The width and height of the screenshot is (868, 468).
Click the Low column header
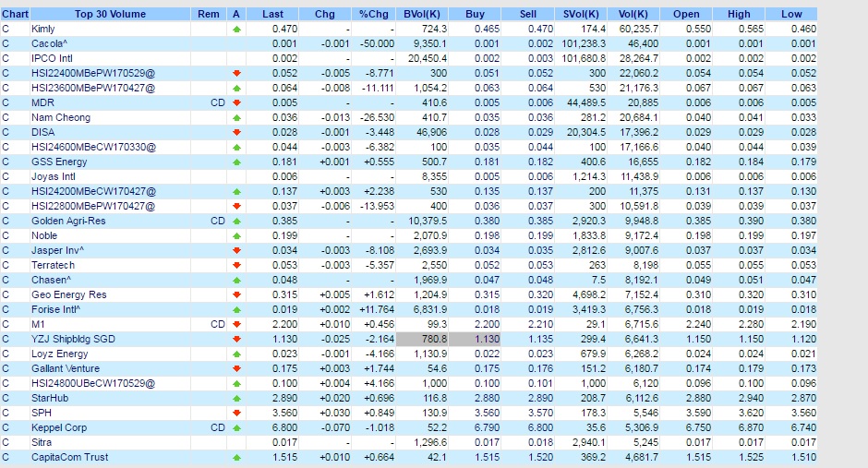tap(791, 14)
